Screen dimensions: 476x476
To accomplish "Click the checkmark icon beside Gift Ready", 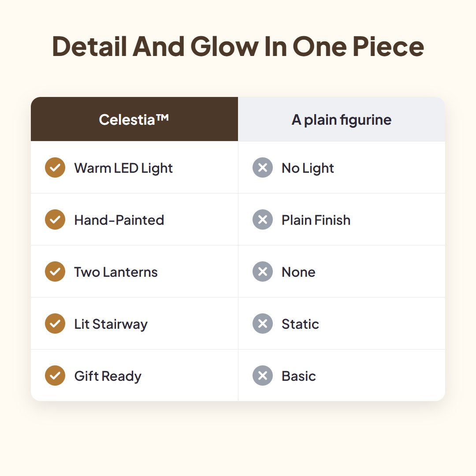I will point(55,376).
